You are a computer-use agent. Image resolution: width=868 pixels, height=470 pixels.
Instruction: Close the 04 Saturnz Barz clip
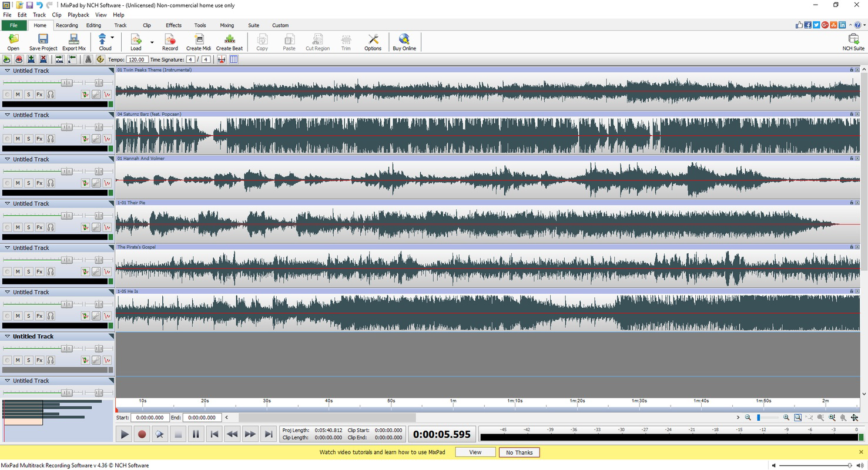857,114
